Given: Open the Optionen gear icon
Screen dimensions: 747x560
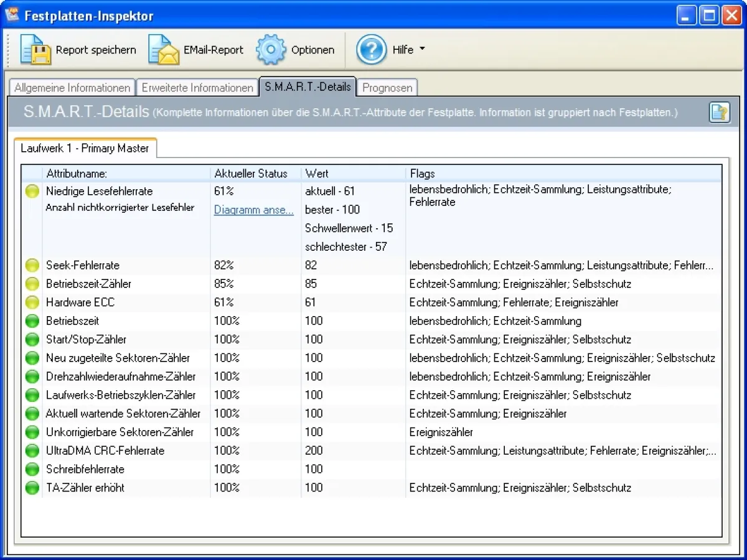Looking at the screenshot, I should (x=271, y=50).
